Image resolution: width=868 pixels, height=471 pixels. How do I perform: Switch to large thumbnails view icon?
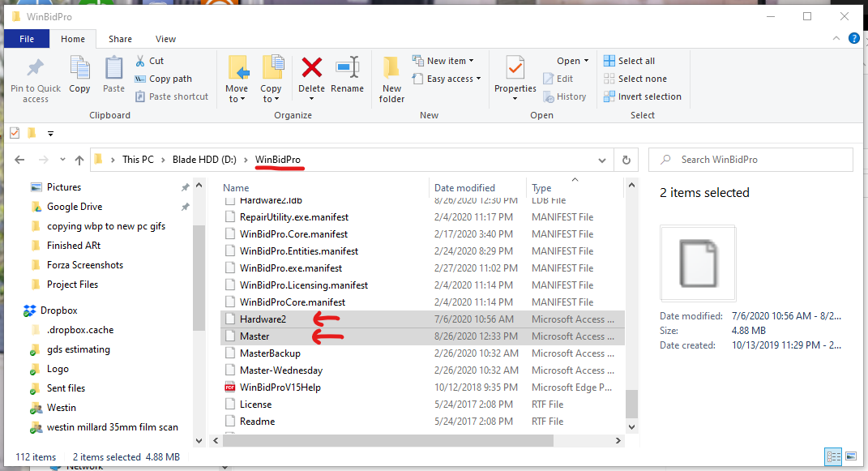(x=851, y=456)
